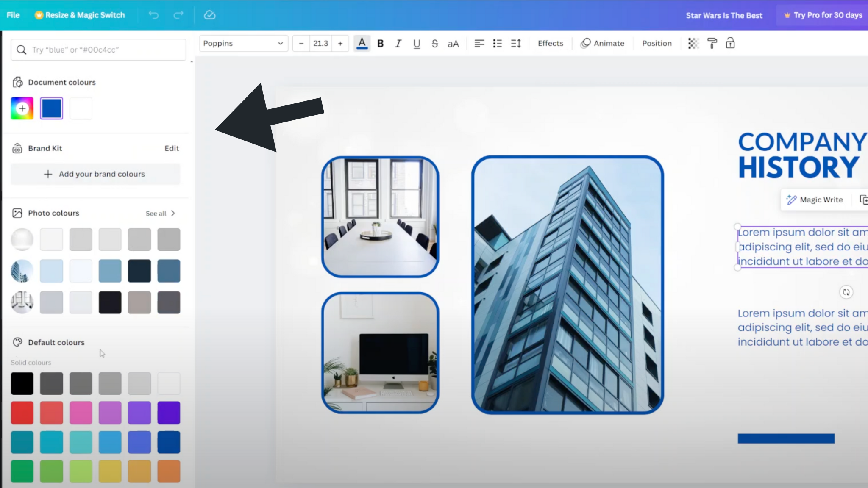The image size is (868, 488).
Task: Select the desk with iMac image
Action: [380, 353]
